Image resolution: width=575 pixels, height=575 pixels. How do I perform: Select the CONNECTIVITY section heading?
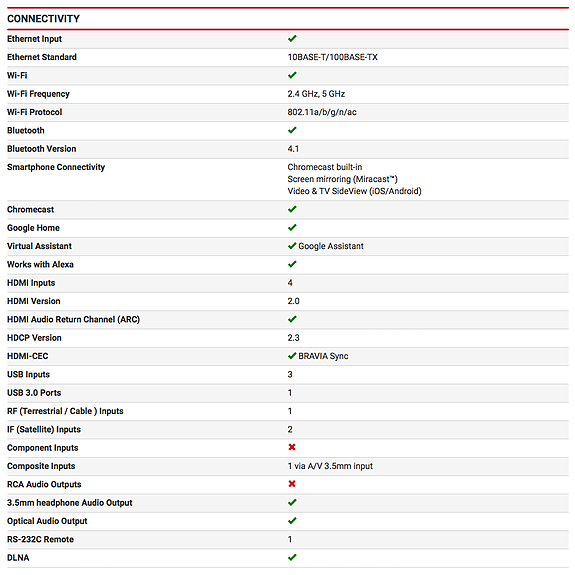(43, 19)
